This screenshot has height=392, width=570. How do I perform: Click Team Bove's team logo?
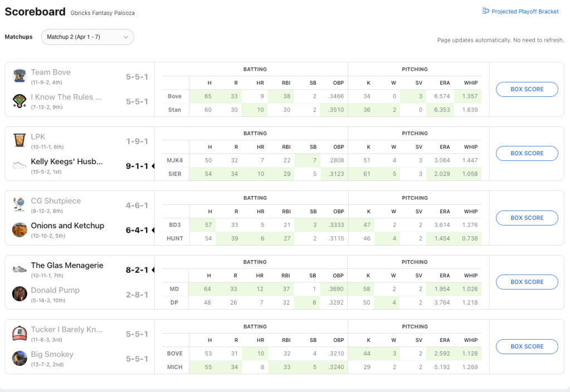20,76
